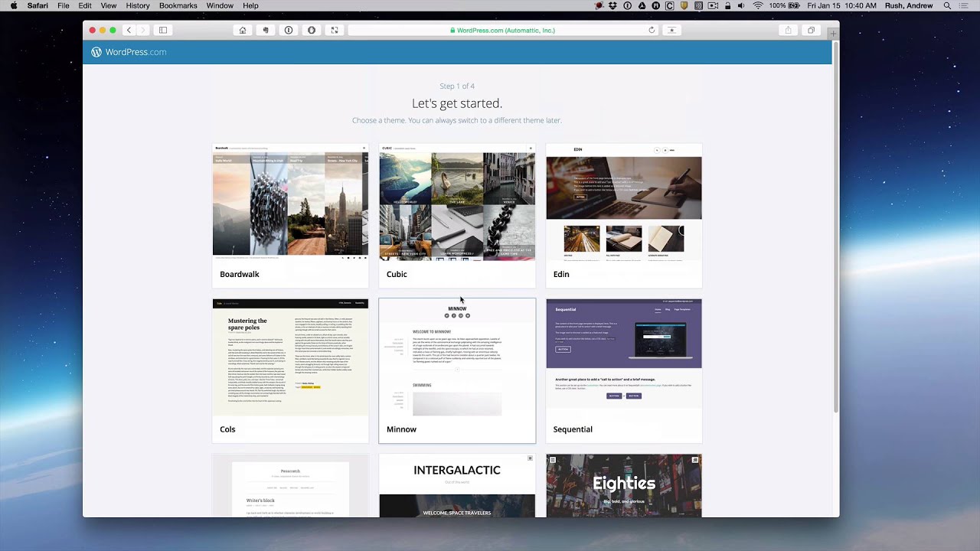Click the Cols theme name label
The image size is (980, 551).
pos(227,429)
